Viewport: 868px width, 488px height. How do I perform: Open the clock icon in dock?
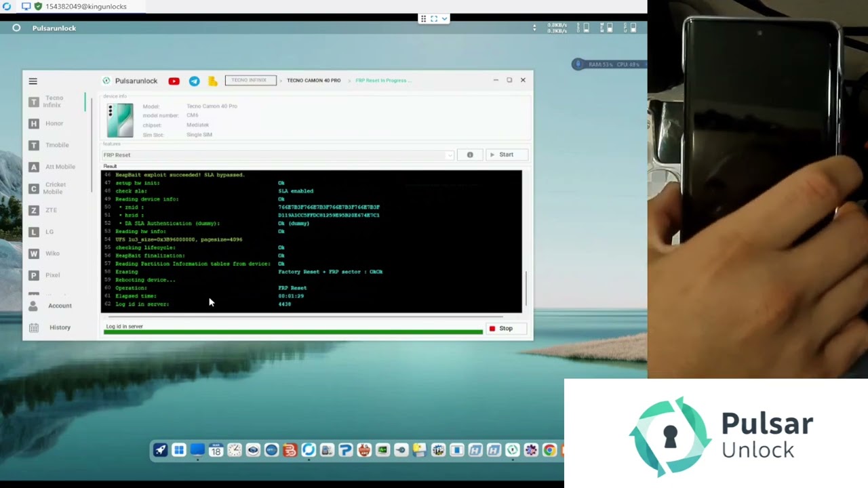235,450
